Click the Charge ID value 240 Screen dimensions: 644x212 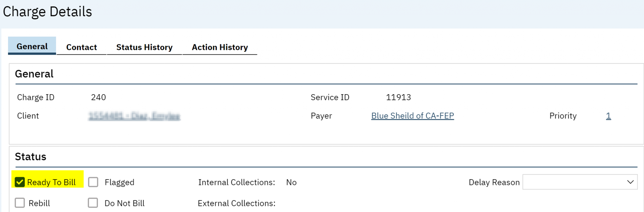pos(98,97)
